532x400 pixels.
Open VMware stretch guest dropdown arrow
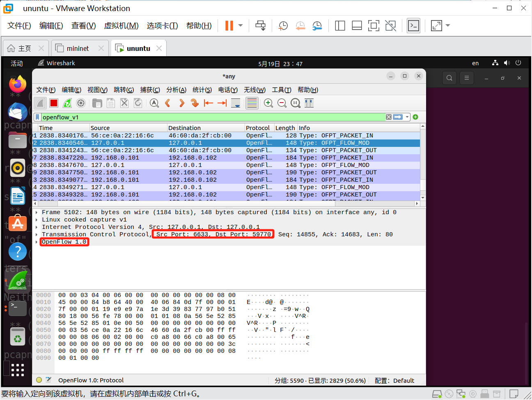click(x=448, y=25)
